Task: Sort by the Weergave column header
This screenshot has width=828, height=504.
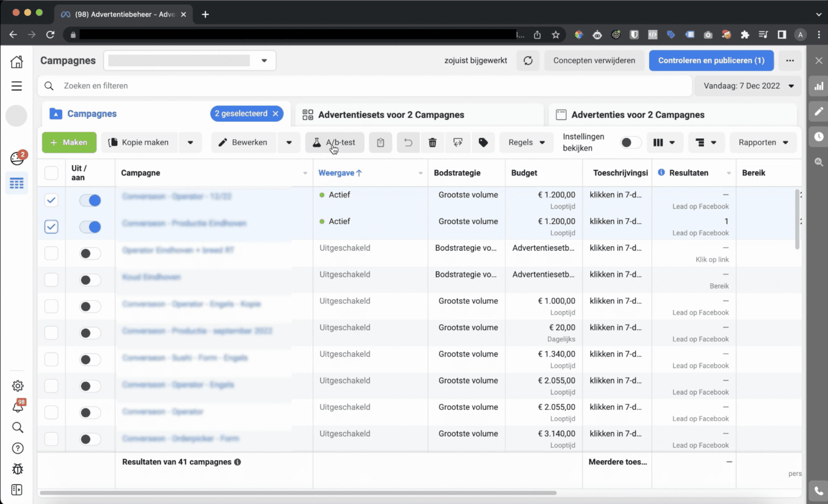Action: click(x=340, y=173)
